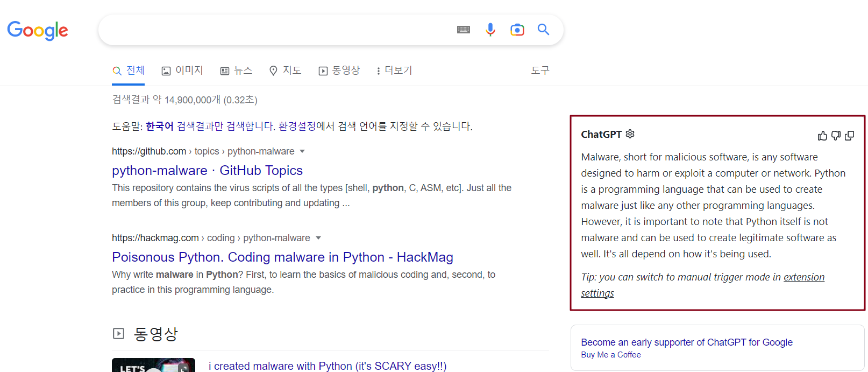This screenshot has height=372, width=868.
Task: Click the video thumbnail with LET'S text
Action: 153,365
